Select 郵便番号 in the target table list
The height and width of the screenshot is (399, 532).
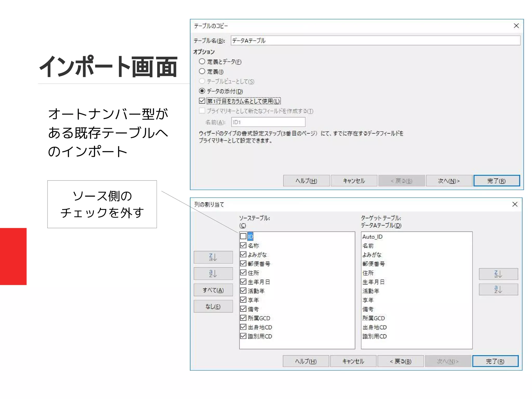point(374,264)
